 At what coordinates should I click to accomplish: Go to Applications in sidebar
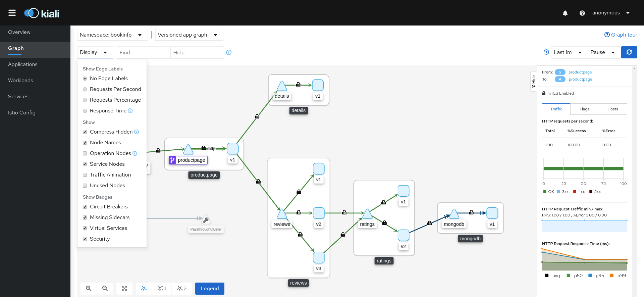point(35,64)
